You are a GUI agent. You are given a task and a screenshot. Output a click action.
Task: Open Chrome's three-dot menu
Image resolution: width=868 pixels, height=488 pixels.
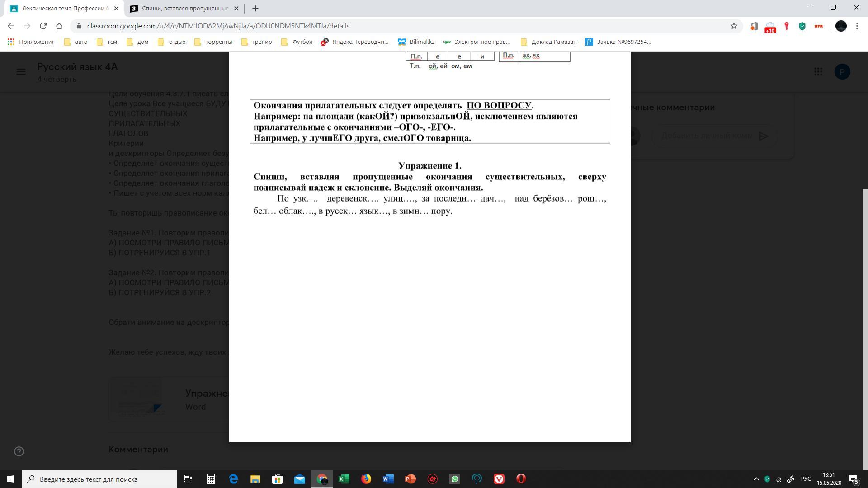click(857, 26)
